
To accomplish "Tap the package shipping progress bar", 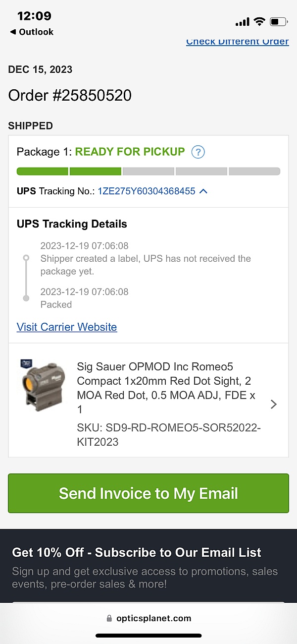I will tap(148, 172).
